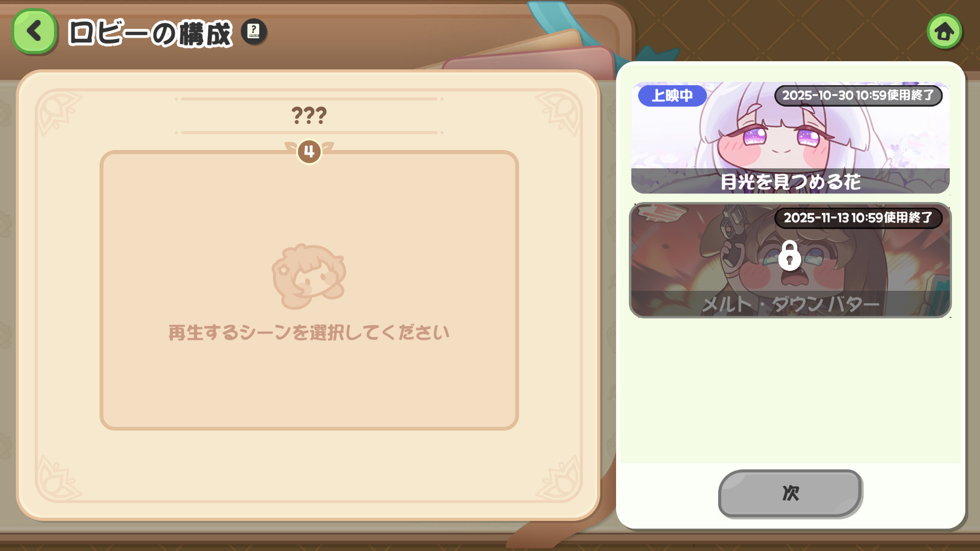Viewport: 980px width, 551px height.
Task: Click the faded character placeholder icon
Action: 308,277
